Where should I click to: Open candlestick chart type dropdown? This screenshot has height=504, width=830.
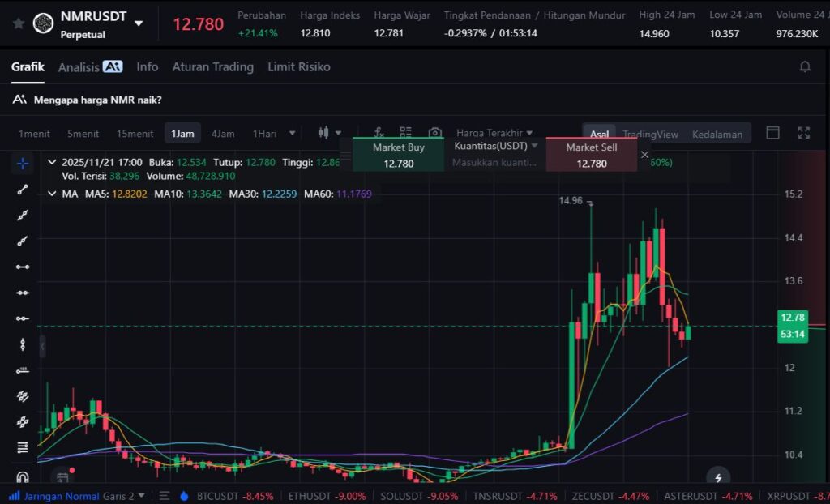(x=329, y=133)
